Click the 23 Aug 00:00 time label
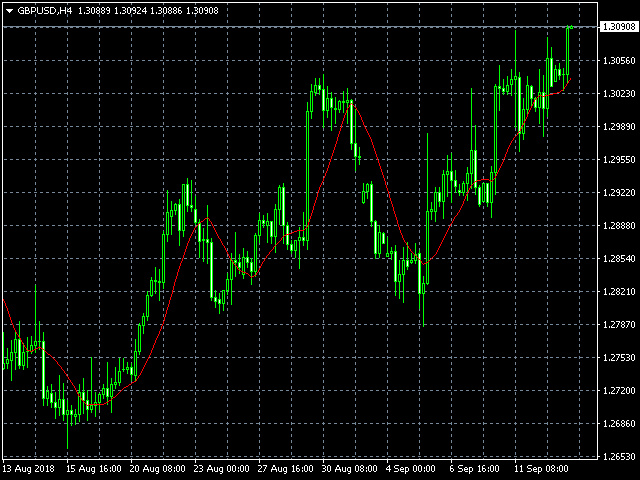Screen dimensions: 640x480 coord(222,469)
